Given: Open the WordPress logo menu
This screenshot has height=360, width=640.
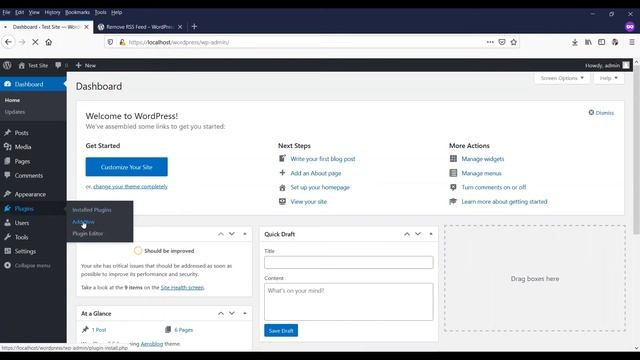Looking at the screenshot, I should click(7, 65).
